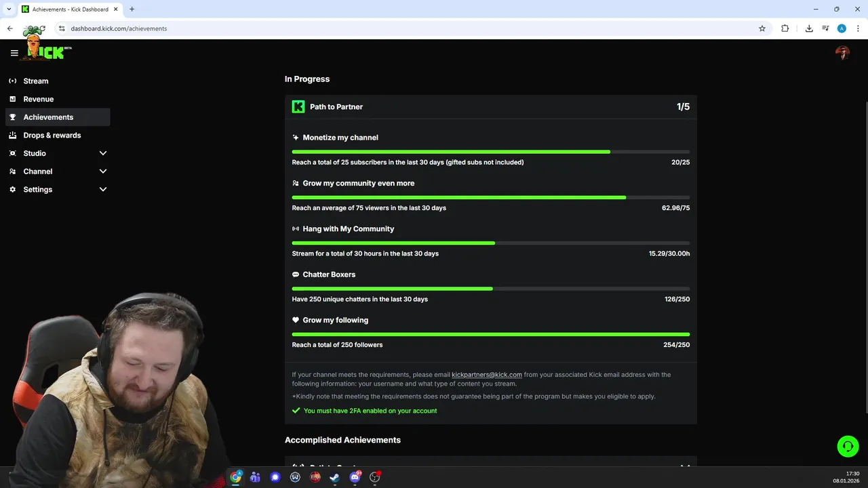
Task: Click the Chatter Boxers progress bar
Action: click(491, 289)
